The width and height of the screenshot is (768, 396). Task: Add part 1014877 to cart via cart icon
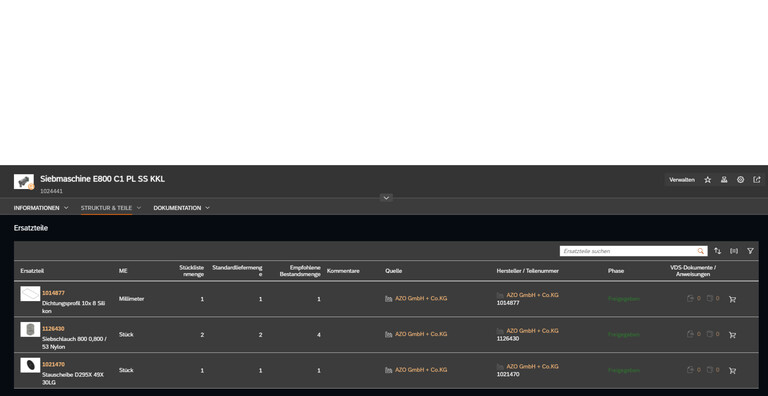pyautogui.click(x=732, y=299)
